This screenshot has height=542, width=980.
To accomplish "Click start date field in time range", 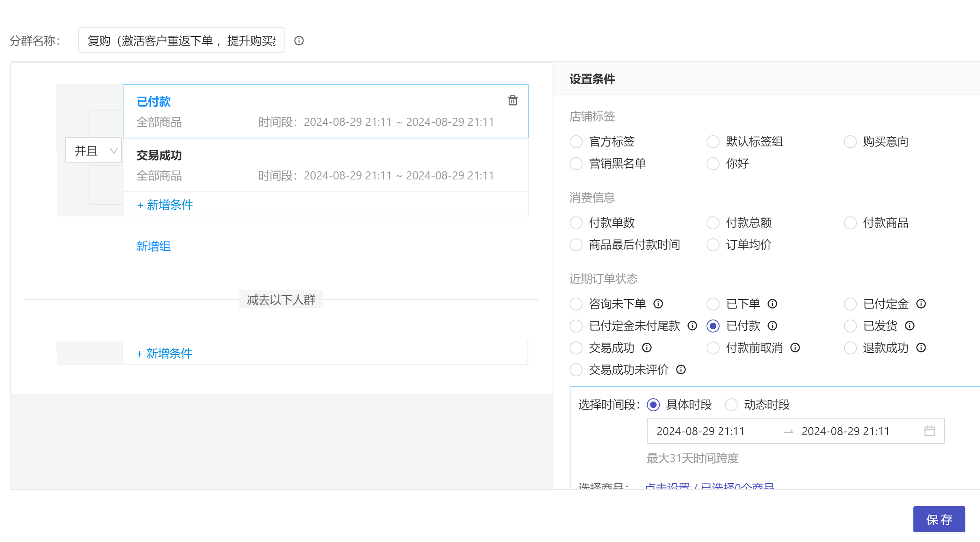I will (700, 431).
